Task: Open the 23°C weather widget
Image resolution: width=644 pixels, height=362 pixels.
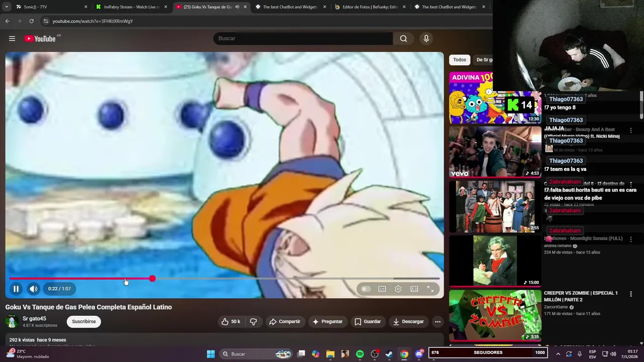Action: [28, 354]
